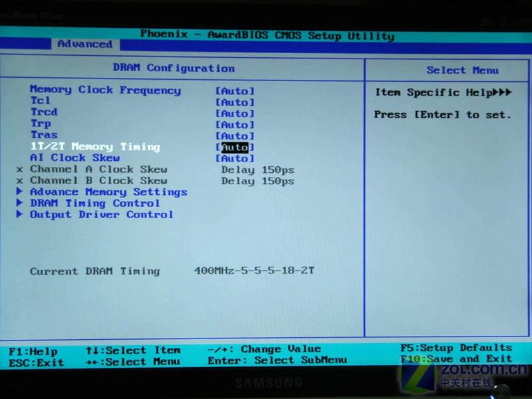Expand arrow beside DRAM Timing Control
The width and height of the screenshot is (532, 399).
pyautogui.click(x=20, y=203)
